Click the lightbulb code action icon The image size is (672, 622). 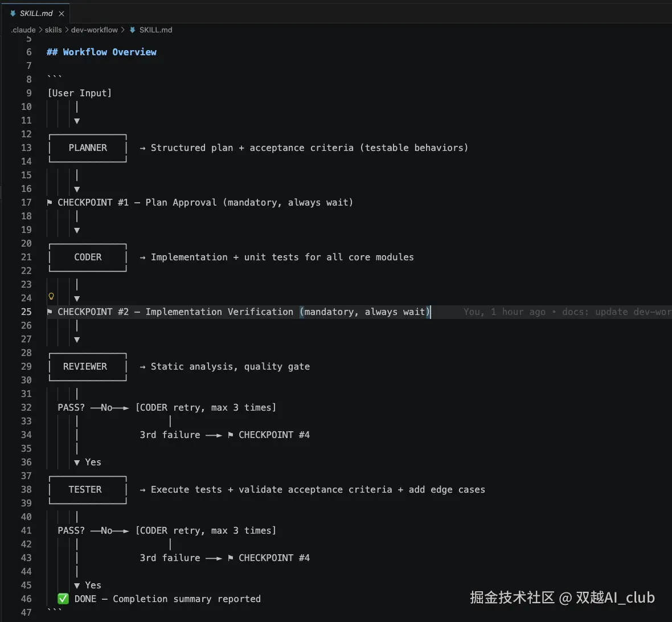click(51, 296)
